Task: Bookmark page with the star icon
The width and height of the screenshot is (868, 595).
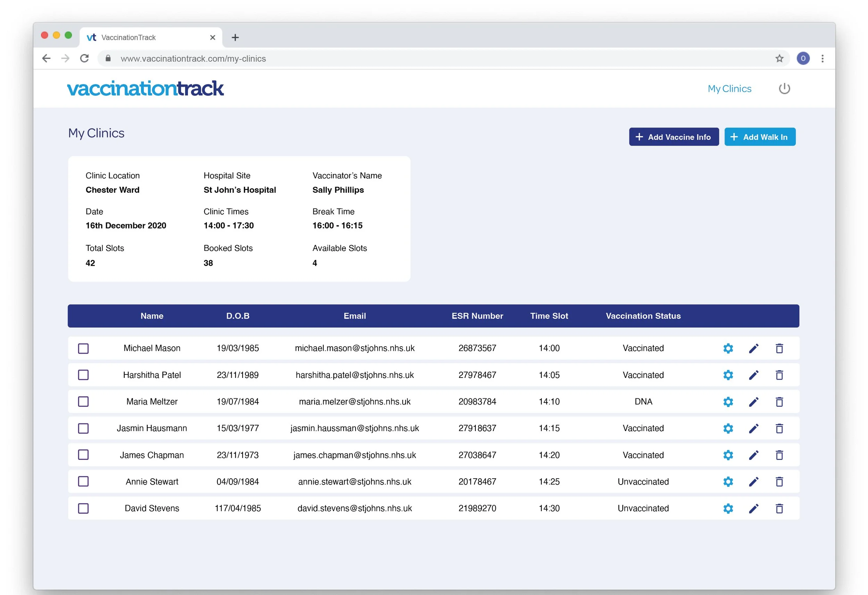Action: pyautogui.click(x=779, y=59)
